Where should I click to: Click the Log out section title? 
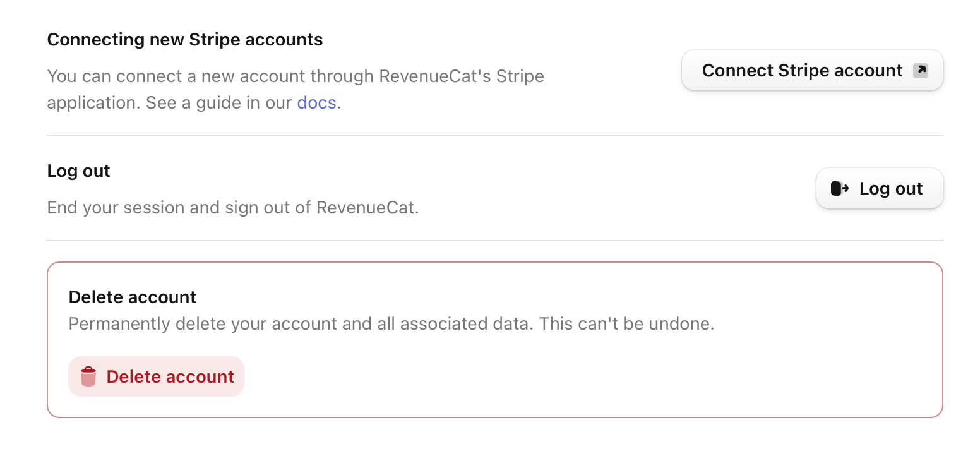tap(78, 171)
